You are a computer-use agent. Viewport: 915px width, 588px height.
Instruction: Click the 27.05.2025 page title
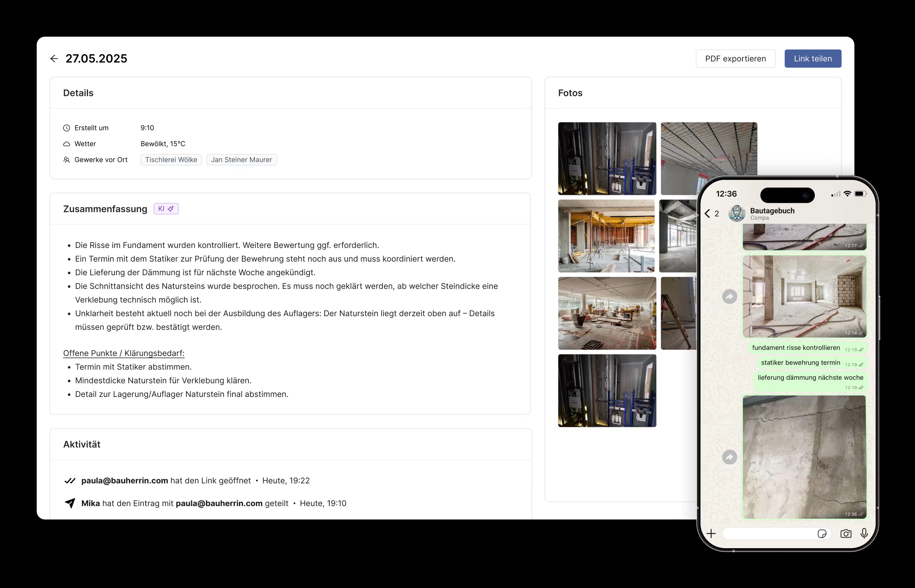coord(96,58)
